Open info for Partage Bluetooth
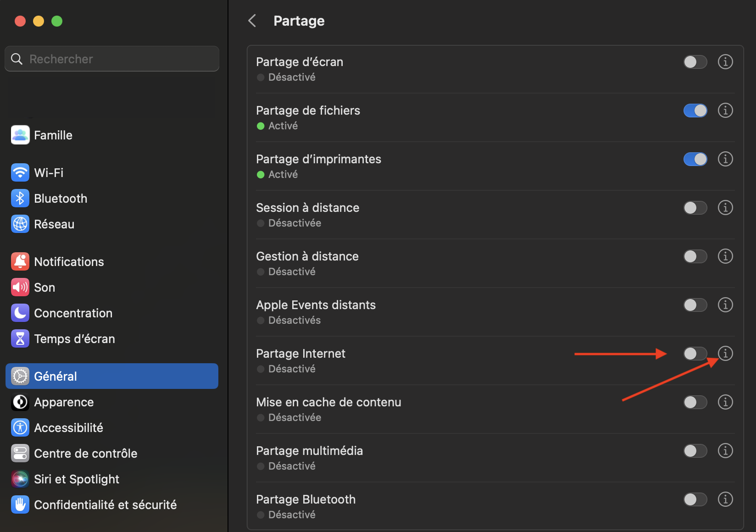This screenshot has width=756, height=532. (725, 499)
